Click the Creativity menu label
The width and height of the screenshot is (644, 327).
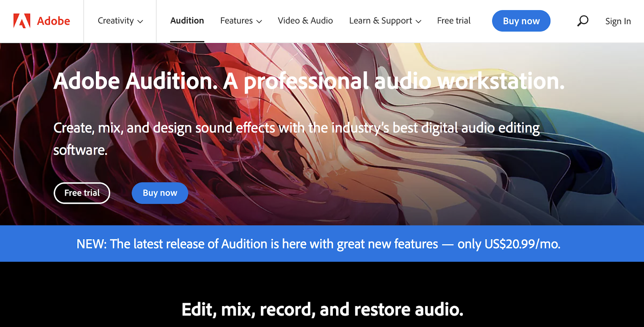click(x=116, y=21)
